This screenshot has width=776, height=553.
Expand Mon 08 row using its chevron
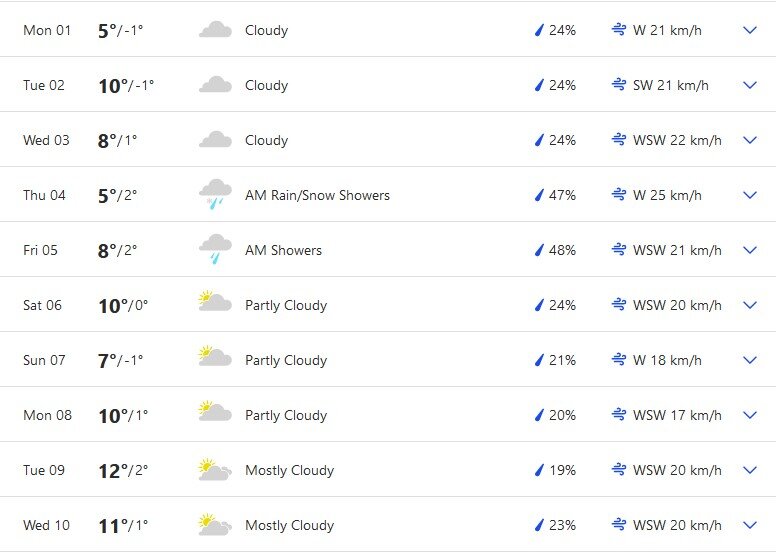(750, 415)
